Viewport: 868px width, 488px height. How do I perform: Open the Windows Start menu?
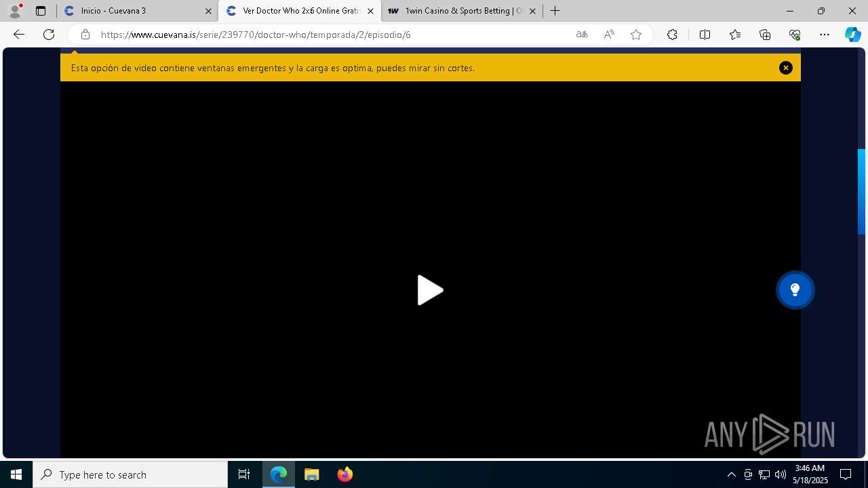(x=16, y=474)
